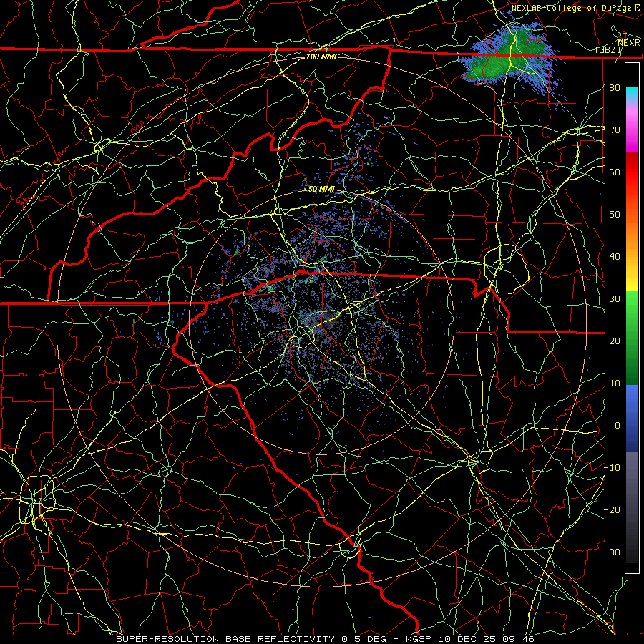Screen dimensions: 644x644
Task: Click the -10 value on the dBZ scale
Action: [x=612, y=468]
